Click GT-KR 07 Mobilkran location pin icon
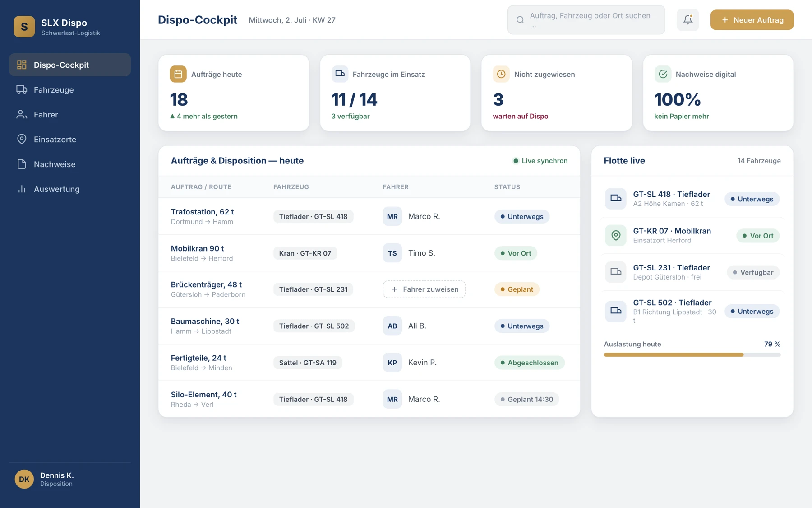Viewport: 812px width, 508px height. pos(616,235)
